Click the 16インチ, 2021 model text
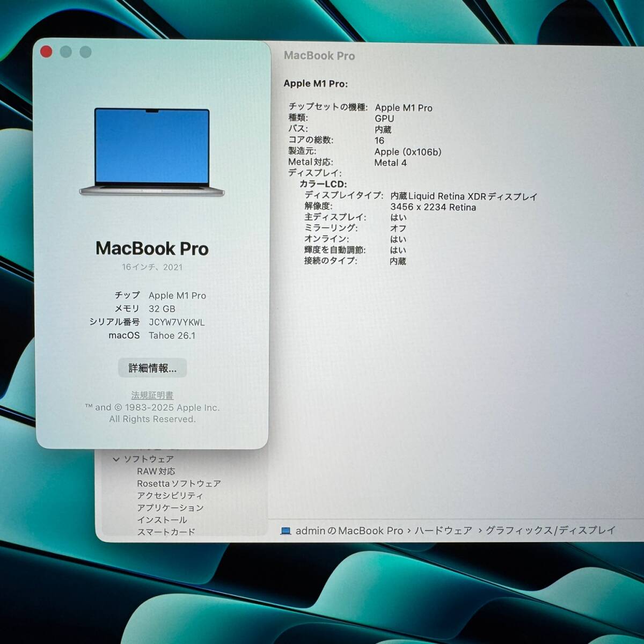Screen dimensions: 644x644 click(152, 267)
